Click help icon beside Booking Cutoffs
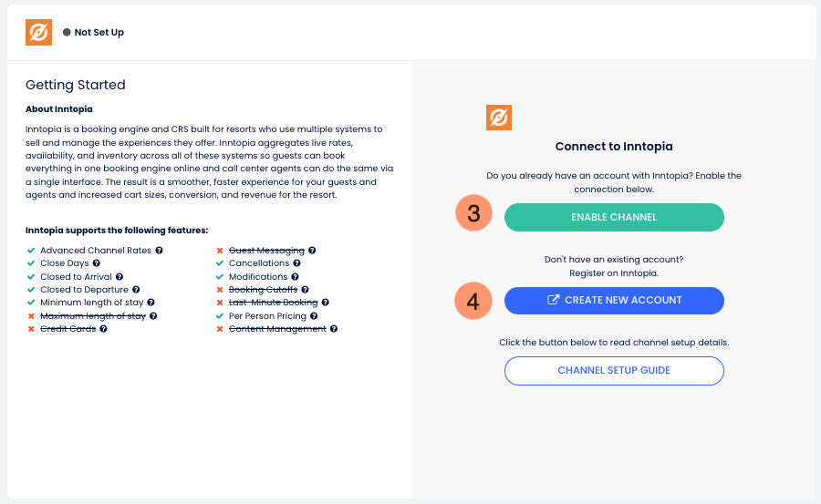This screenshot has width=821, height=504. [x=306, y=290]
